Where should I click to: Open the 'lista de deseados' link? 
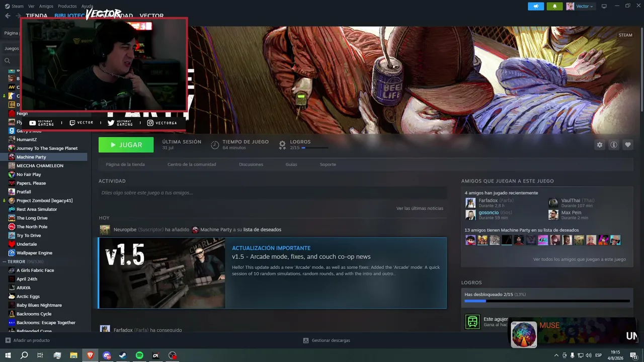[x=262, y=230]
